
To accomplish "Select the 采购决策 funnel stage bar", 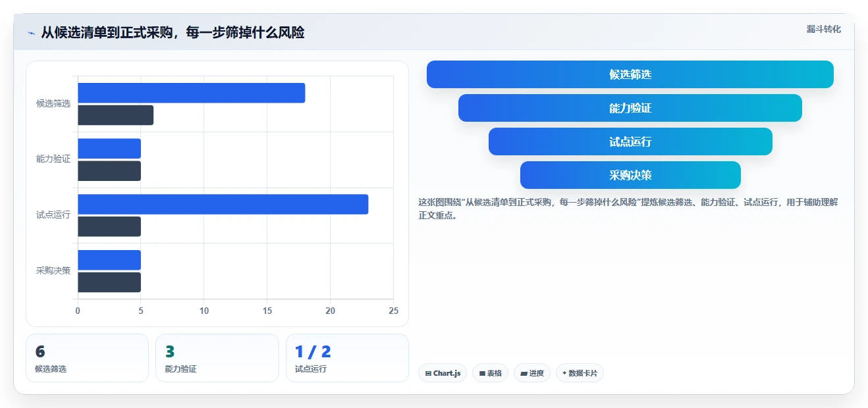I will pyautogui.click(x=630, y=175).
